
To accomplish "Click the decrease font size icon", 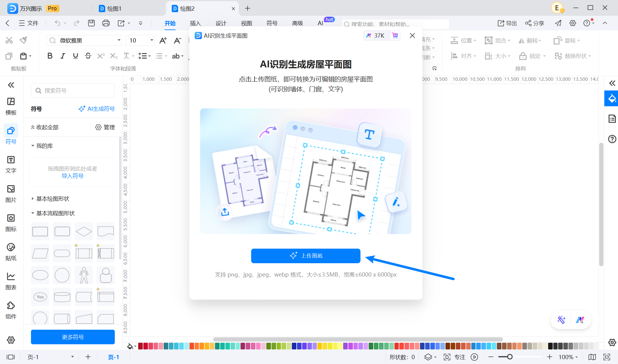I will (x=177, y=40).
